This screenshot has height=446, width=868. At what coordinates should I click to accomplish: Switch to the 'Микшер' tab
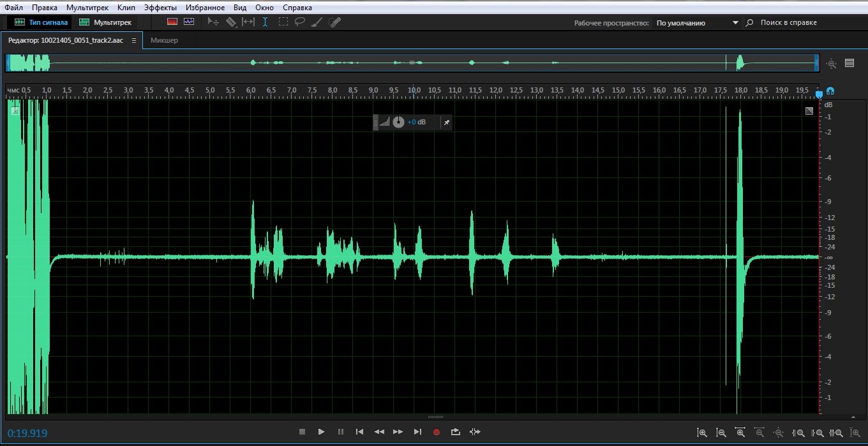pyautogui.click(x=164, y=40)
